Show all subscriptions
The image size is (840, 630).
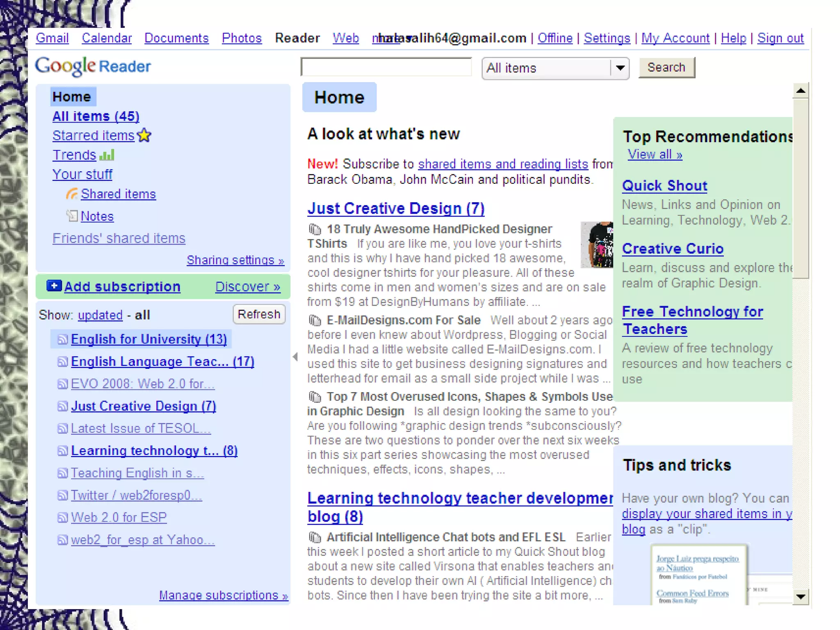[142, 315]
